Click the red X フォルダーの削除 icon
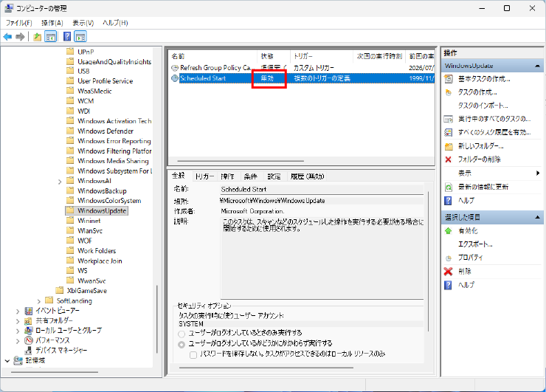 (448, 159)
